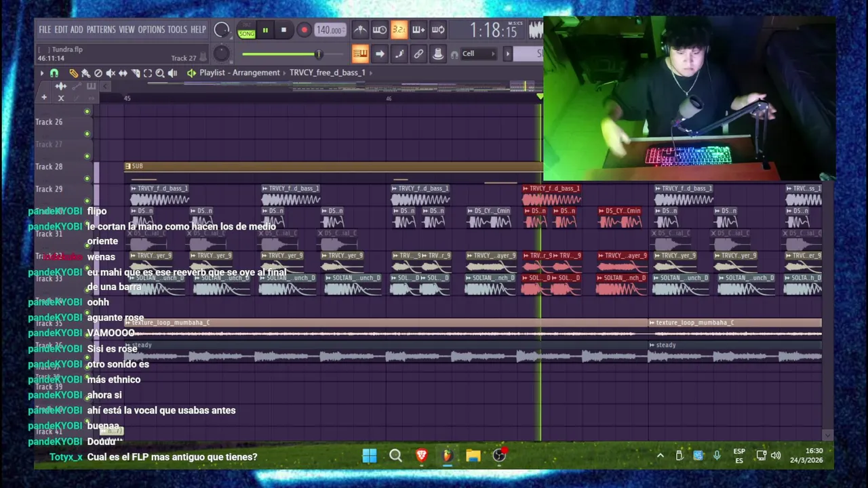This screenshot has width=868, height=488.
Task: Select the Slice tool in playlist toolbar
Action: (136, 73)
